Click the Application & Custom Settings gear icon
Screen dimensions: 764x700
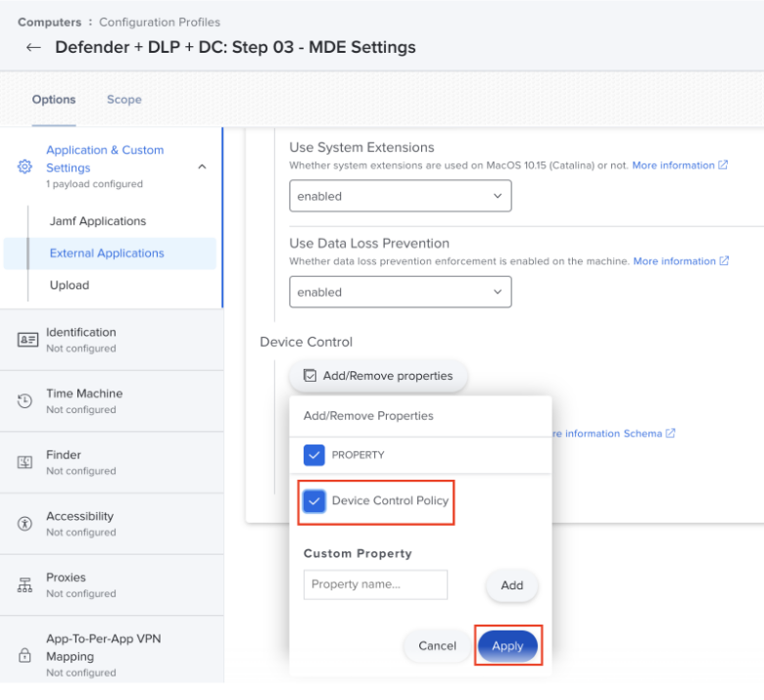pos(25,166)
